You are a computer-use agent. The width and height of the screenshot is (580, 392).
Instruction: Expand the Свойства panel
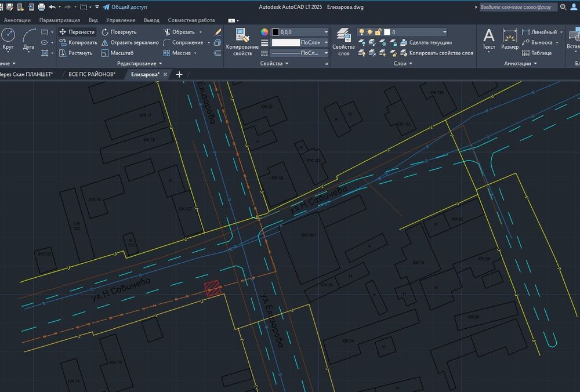274,64
